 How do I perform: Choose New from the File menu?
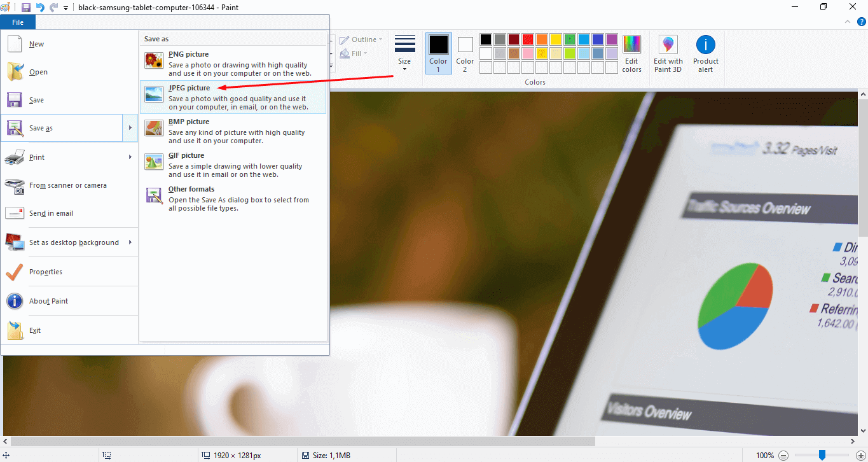(x=69, y=44)
